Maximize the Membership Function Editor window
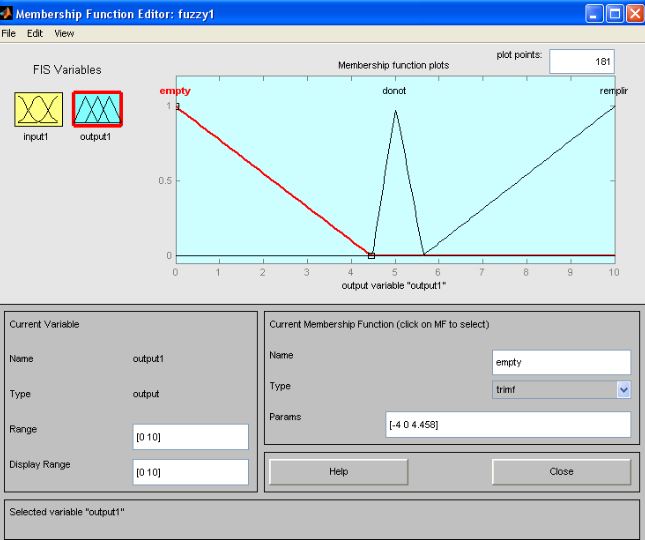 614,15
